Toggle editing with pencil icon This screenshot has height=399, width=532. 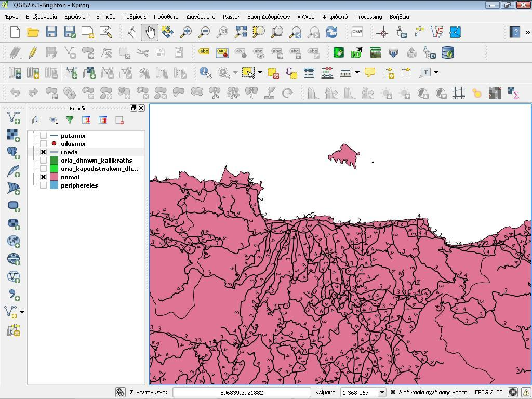(x=33, y=52)
